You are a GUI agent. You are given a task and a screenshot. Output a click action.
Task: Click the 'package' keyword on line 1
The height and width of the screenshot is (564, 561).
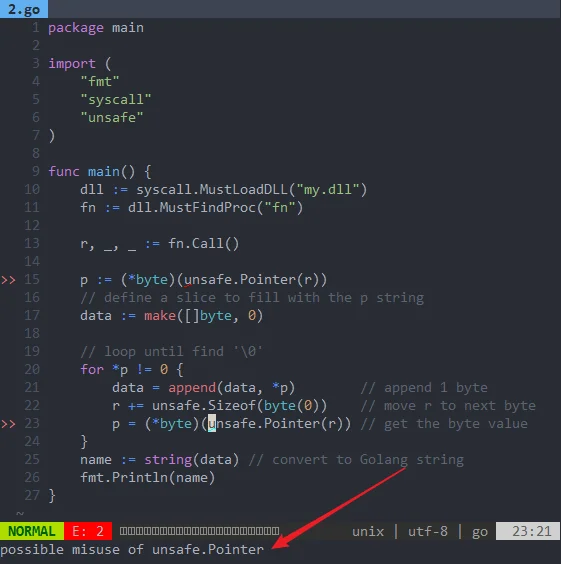(x=76, y=28)
